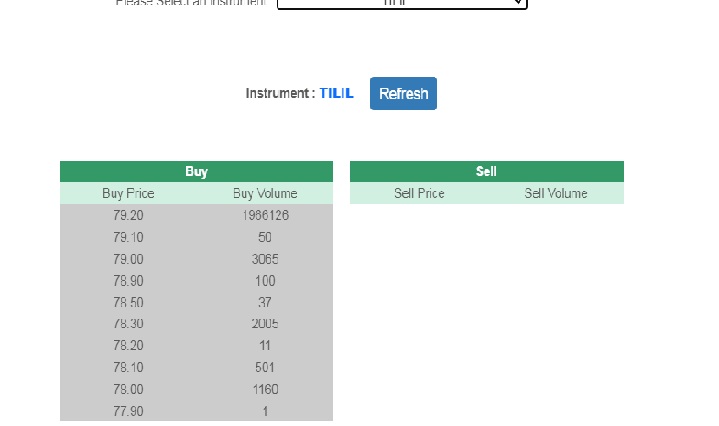
Task: Choose the 78.50 buy price cell
Action: [x=128, y=302]
